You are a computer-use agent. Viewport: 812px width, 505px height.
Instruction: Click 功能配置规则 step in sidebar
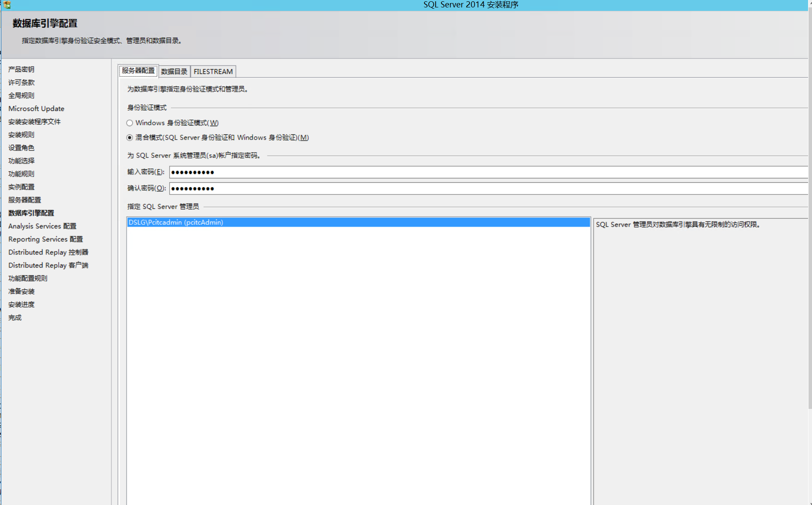point(28,278)
